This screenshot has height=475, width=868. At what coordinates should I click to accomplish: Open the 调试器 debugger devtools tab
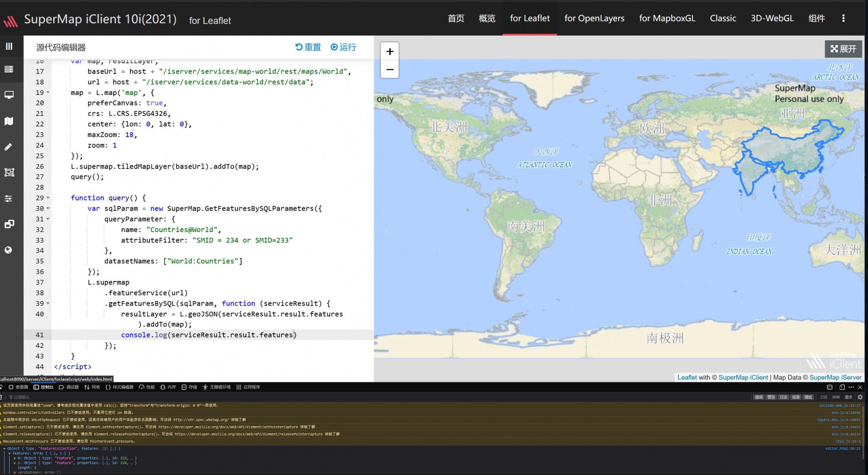(69, 387)
